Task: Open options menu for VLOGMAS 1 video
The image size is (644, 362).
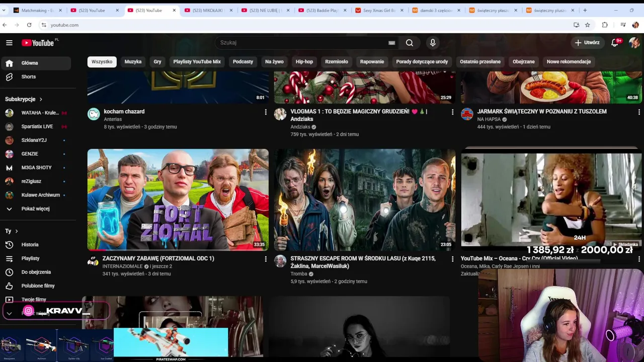Action: click(452, 112)
